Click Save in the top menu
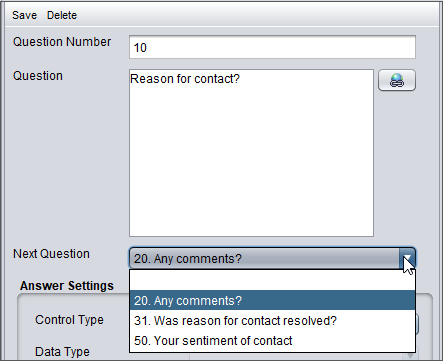 point(24,15)
